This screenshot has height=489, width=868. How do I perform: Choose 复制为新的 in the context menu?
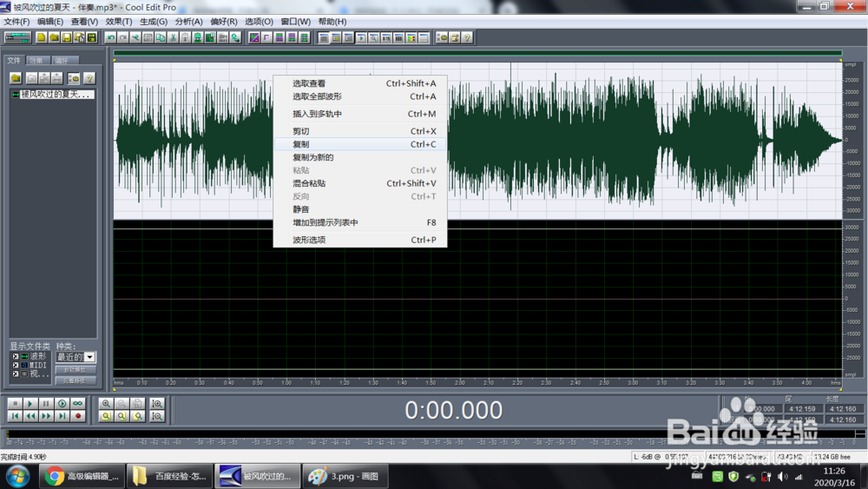(x=360, y=157)
